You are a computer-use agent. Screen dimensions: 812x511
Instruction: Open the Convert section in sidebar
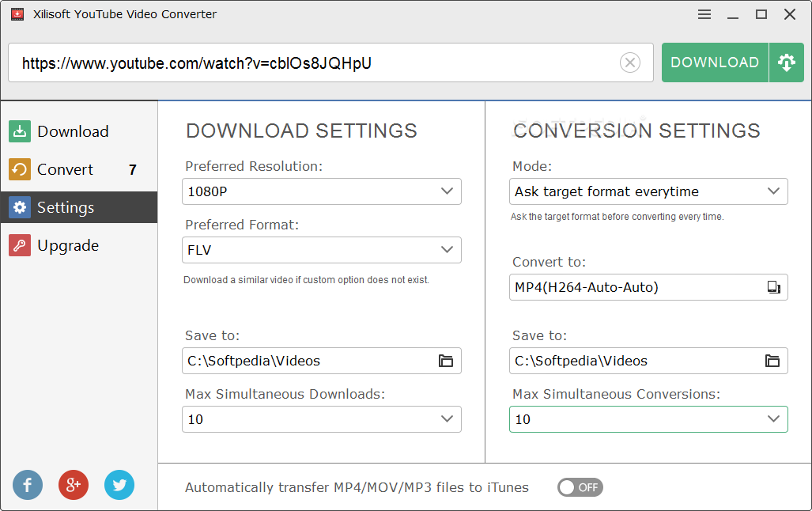(79, 169)
